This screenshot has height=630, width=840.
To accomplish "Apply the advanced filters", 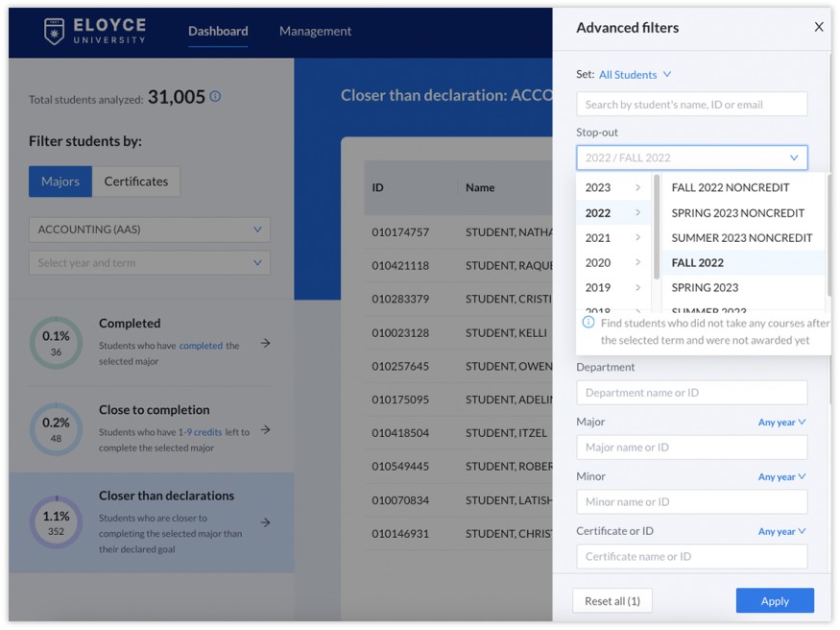I will coord(774,600).
